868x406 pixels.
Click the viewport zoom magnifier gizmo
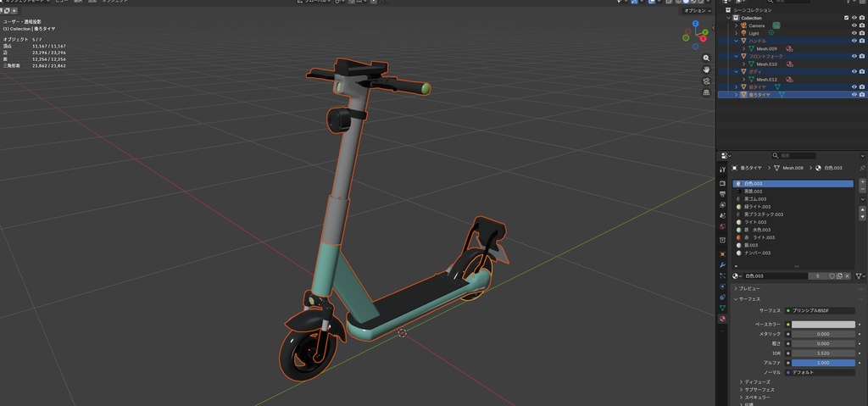click(x=706, y=58)
